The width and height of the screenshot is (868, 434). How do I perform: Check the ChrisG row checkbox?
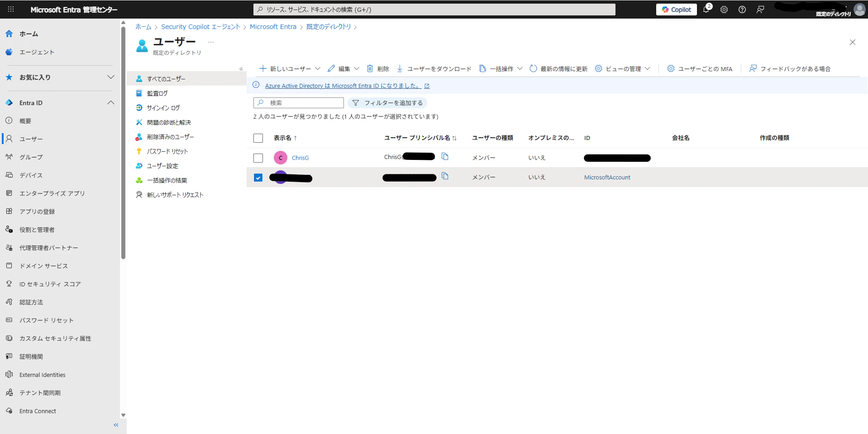pos(258,158)
